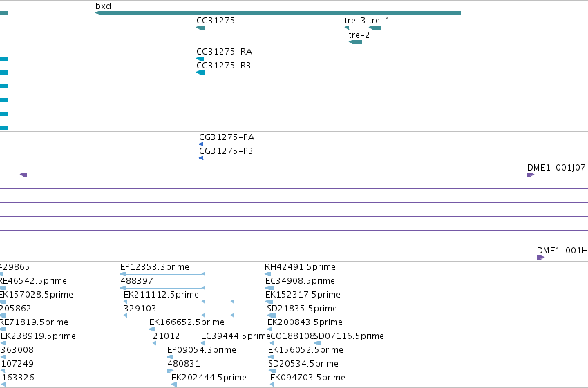This screenshot has width=588, height=388.
Task: Select the EC39444.5prime EST
Action: pos(203,343)
